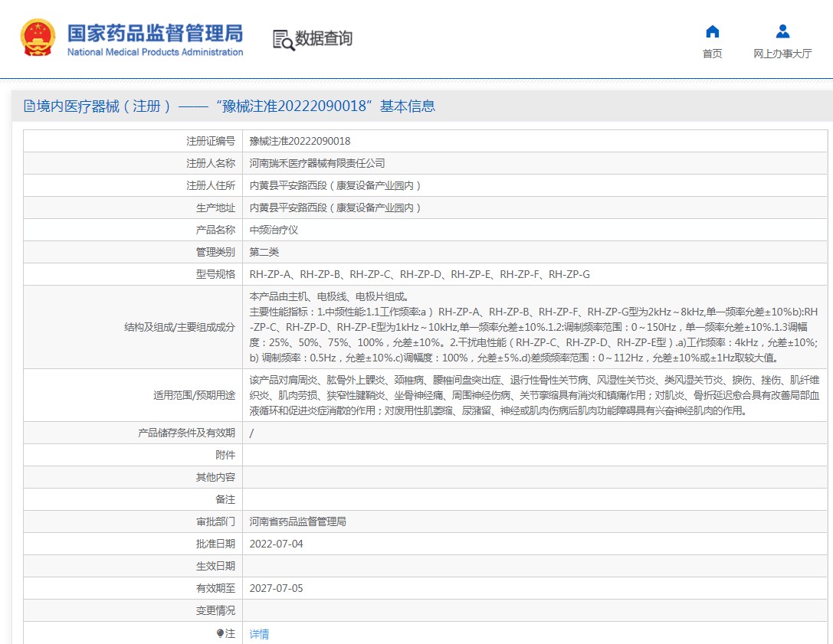The image size is (833, 644).
Task: Click the 注册人住所 label
Action: [211, 186]
